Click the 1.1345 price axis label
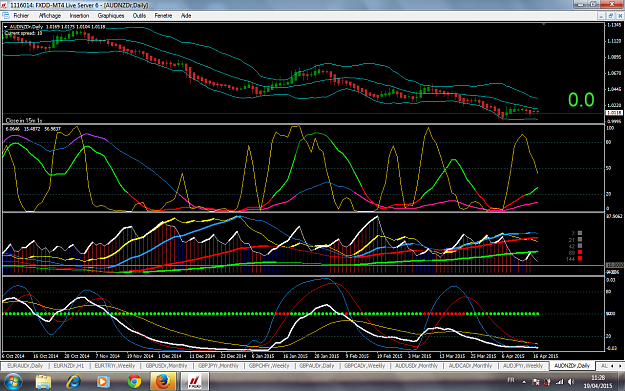The width and height of the screenshot is (625, 391). coord(614,25)
